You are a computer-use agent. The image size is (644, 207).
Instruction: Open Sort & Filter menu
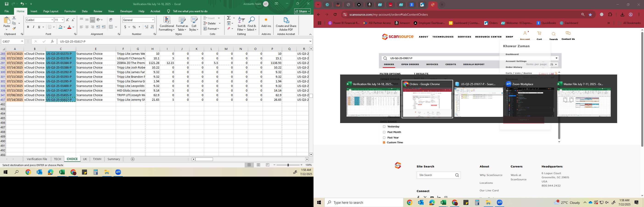point(241,24)
